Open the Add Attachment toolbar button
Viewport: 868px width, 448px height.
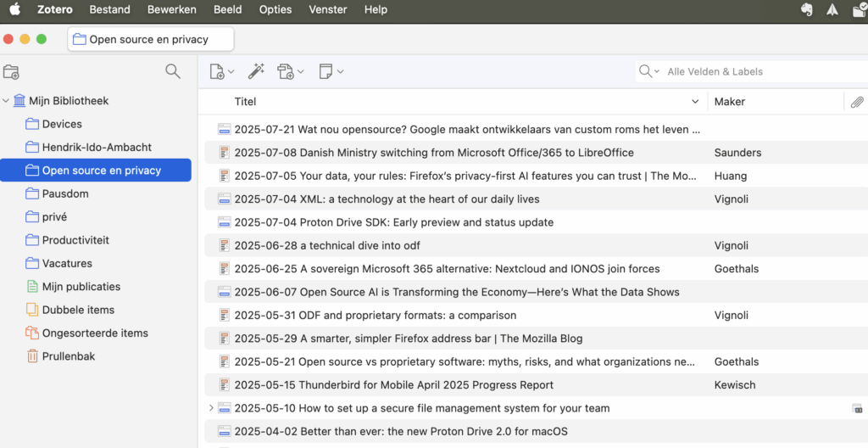coord(291,71)
